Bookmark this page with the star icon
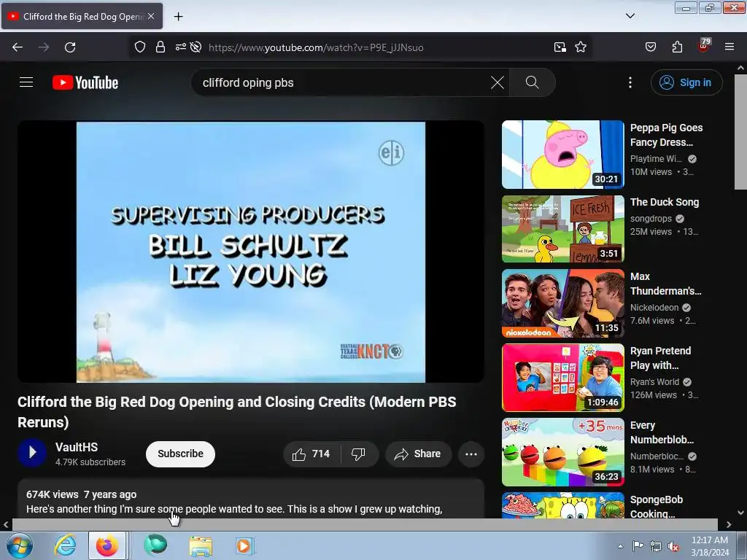 point(581,47)
